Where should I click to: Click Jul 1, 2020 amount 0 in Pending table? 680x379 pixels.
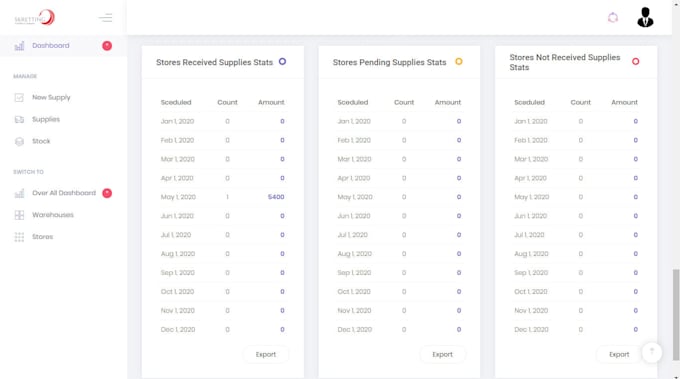point(459,235)
